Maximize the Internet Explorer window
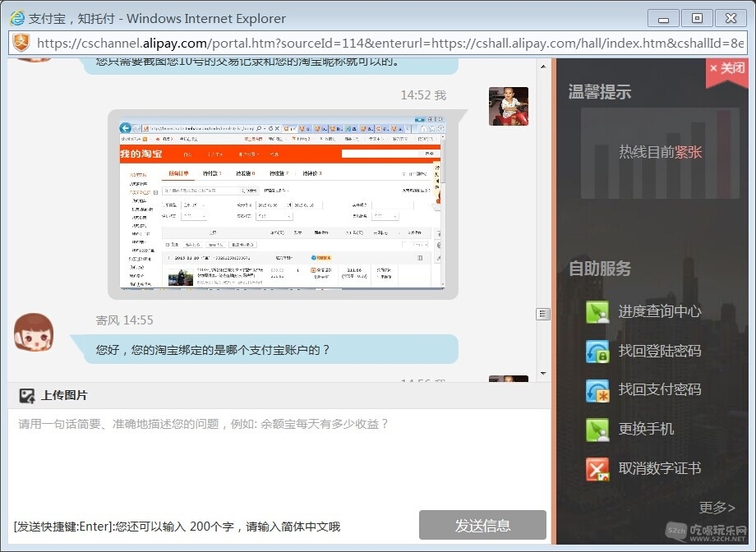 697,19
